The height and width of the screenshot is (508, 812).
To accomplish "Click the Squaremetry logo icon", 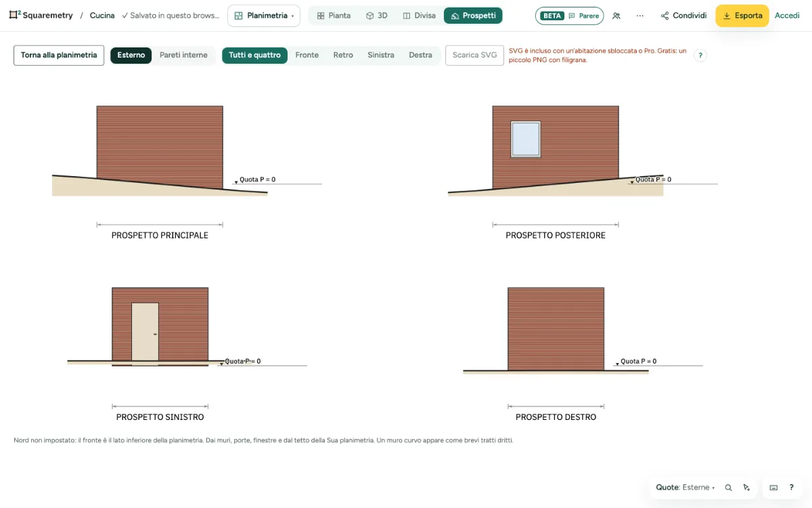I will [x=15, y=15].
